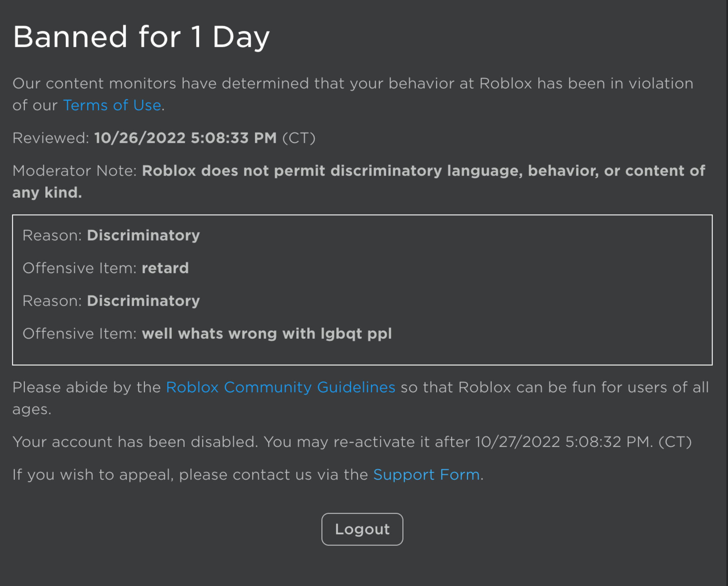This screenshot has height=586, width=728.
Task: Follow the Support Form link to appeal
Action: click(x=426, y=475)
